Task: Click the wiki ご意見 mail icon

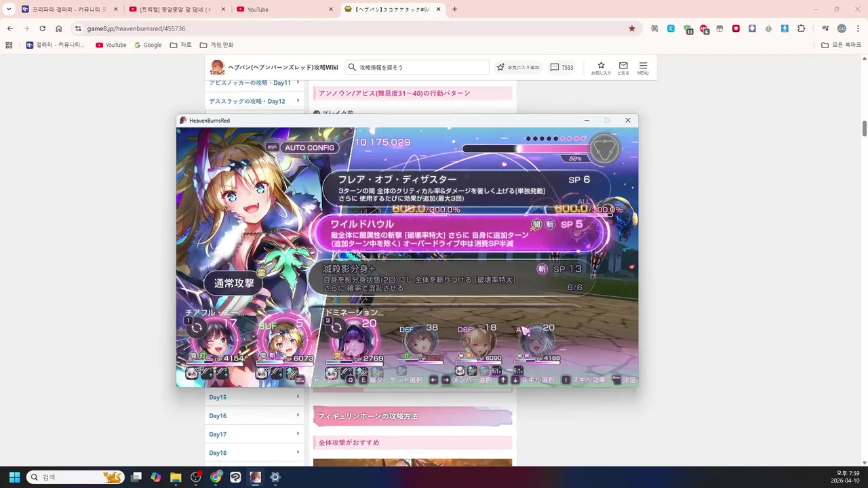Action: point(623,68)
